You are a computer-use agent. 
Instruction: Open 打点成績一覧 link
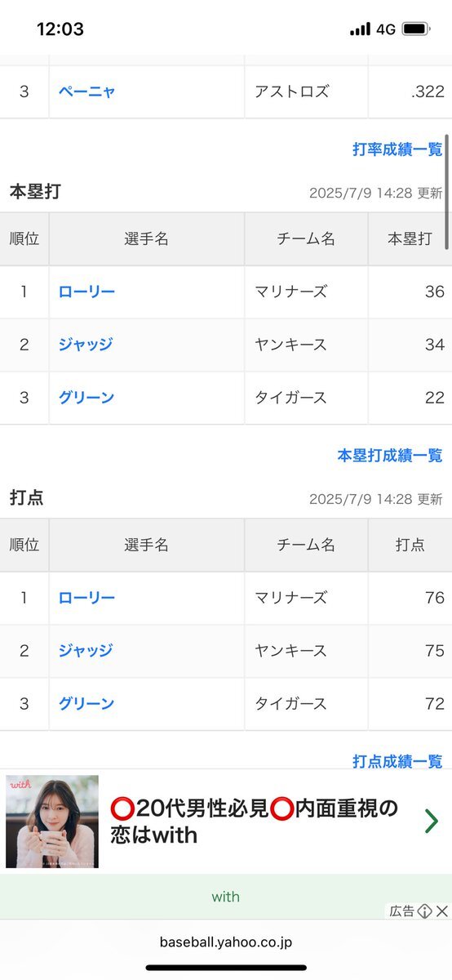coord(397,761)
